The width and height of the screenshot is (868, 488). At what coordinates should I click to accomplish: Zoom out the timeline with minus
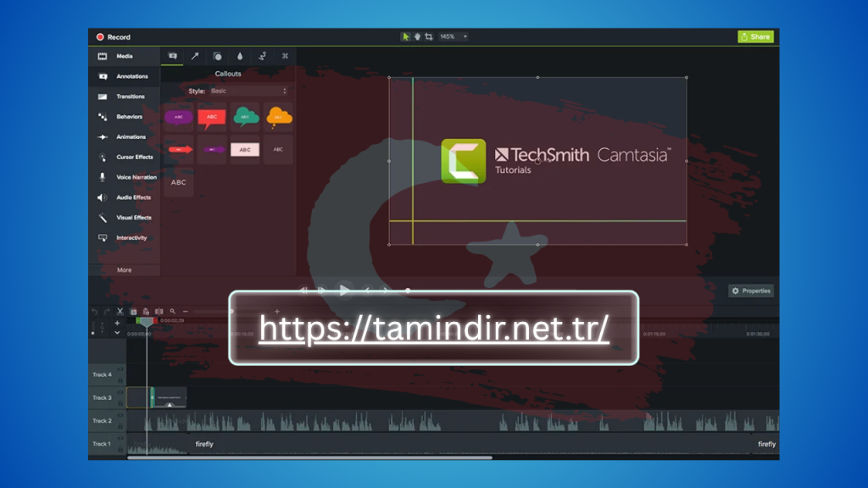tap(186, 312)
